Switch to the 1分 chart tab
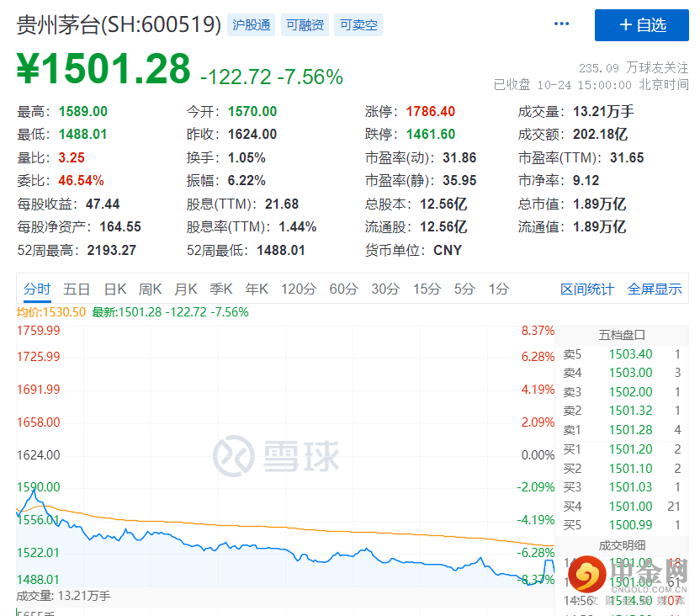700x616 pixels. tap(499, 289)
